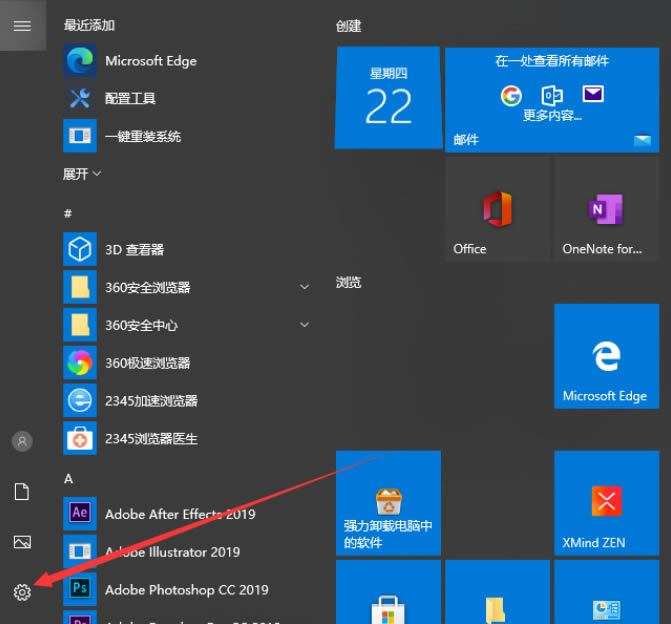This screenshot has width=671, height=624.
Task: Open the 360安全浏览器 folder icon
Action: click(80, 287)
